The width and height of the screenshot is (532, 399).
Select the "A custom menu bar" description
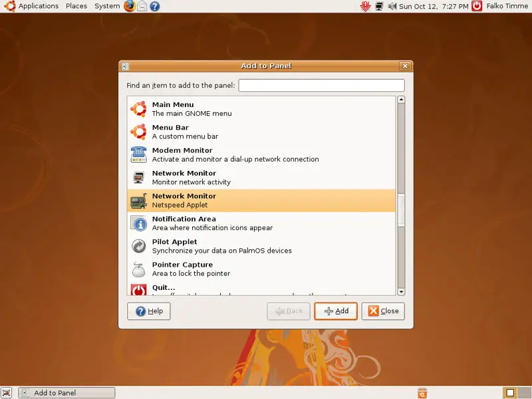(185, 136)
